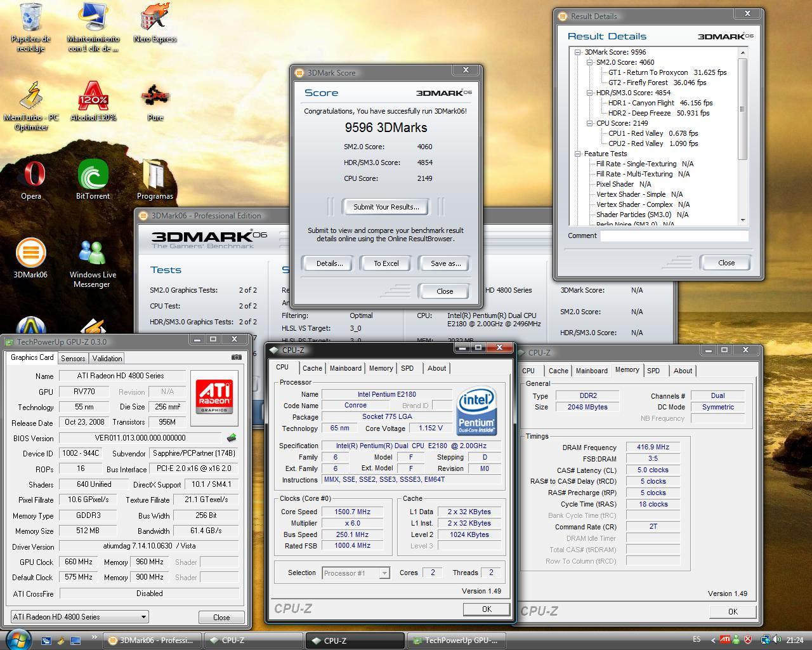This screenshot has height=650, width=812.
Task: Click the Result Details scrollbar up arrow
Action: [x=743, y=53]
